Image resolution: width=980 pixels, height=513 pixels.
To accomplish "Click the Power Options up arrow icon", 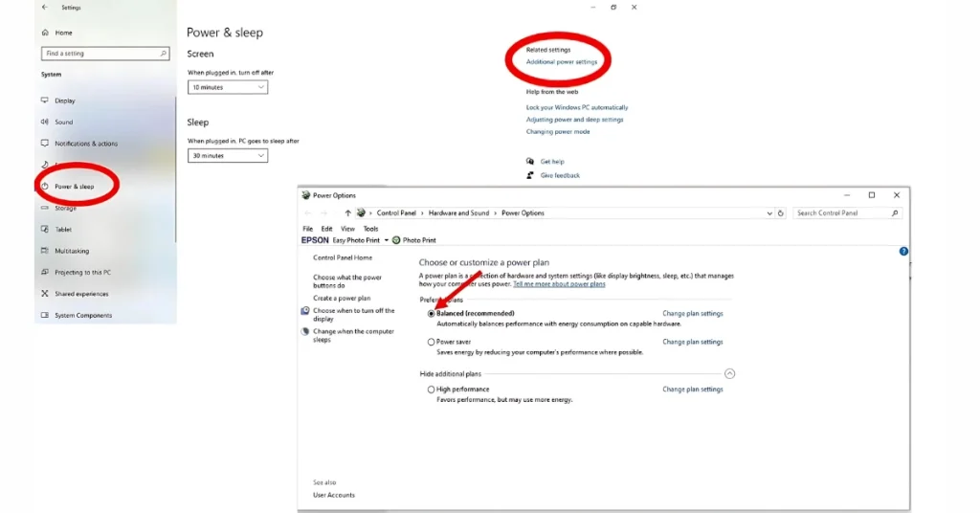I will [x=347, y=213].
